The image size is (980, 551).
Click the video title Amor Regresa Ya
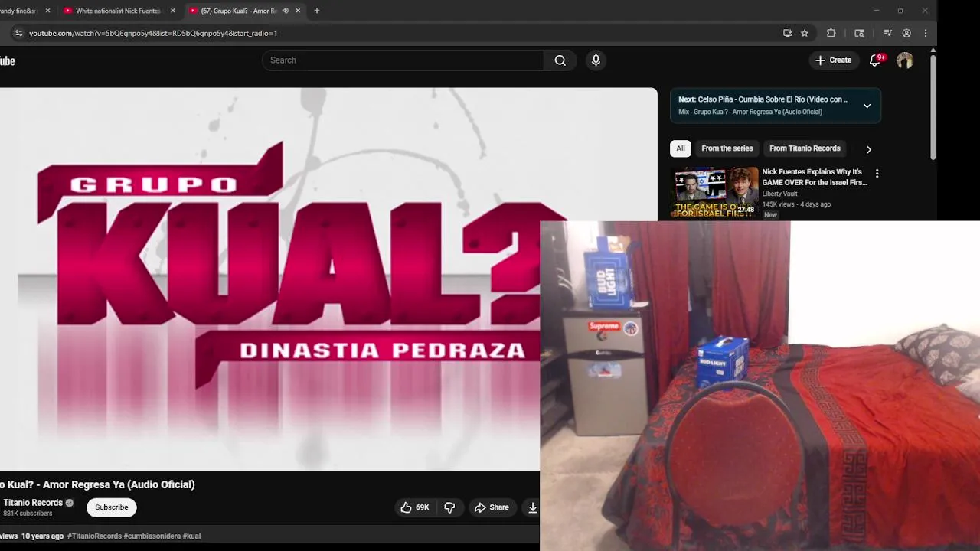click(97, 484)
